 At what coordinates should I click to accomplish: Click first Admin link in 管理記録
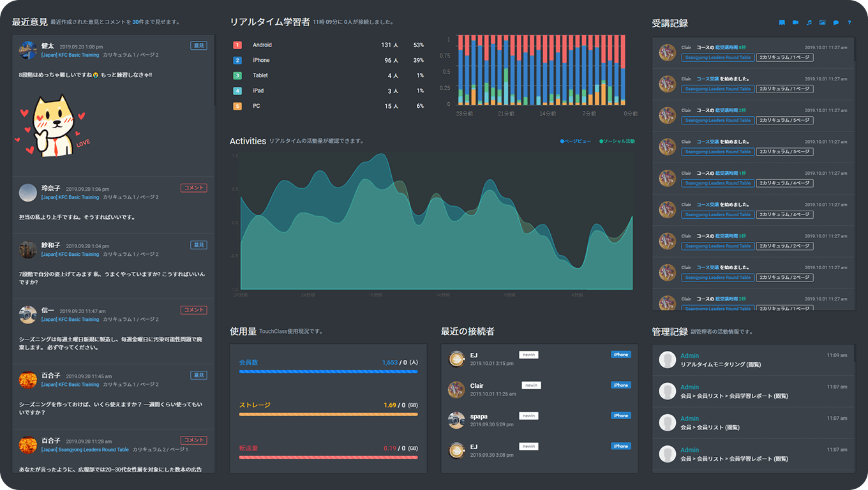click(x=689, y=356)
